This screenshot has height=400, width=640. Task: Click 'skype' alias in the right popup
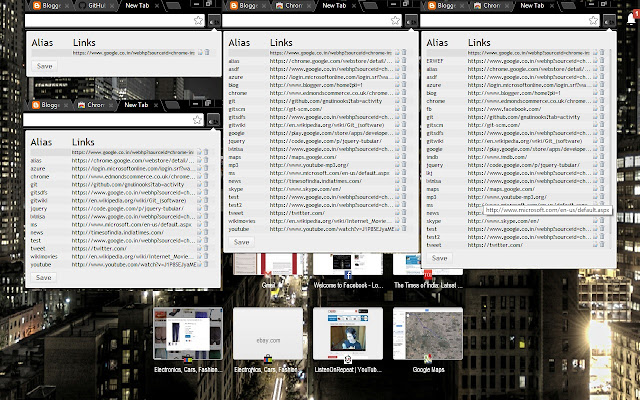coord(433,221)
